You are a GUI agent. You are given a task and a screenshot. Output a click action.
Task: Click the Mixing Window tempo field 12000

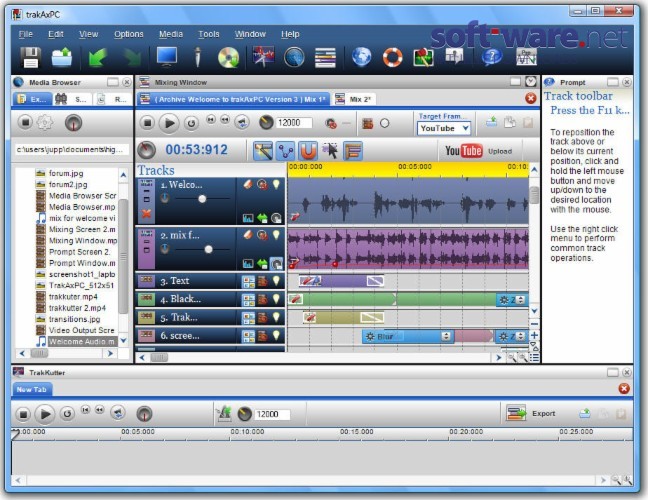coord(294,123)
